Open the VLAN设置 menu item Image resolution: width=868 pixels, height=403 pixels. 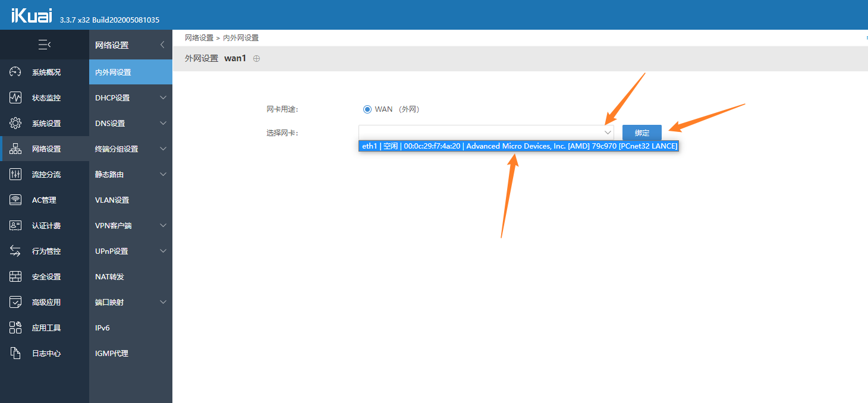(x=112, y=200)
